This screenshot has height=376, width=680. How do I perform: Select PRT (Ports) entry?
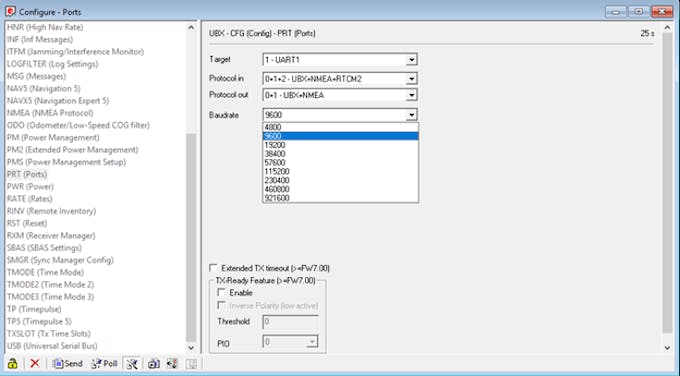(26, 174)
